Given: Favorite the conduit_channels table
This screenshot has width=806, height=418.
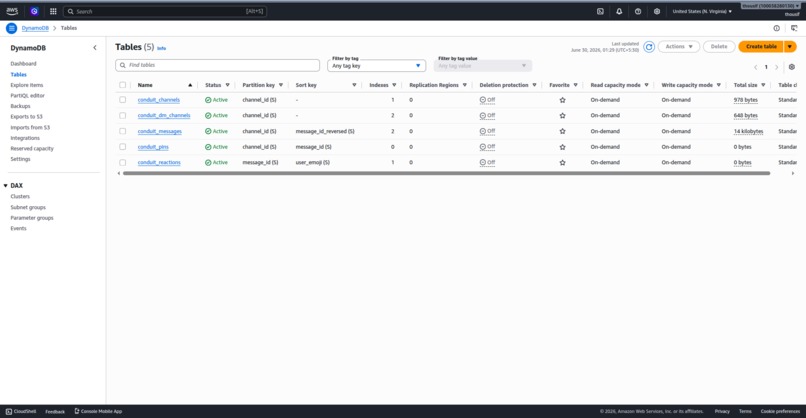Looking at the screenshot, I should click(x=562, y=100).
